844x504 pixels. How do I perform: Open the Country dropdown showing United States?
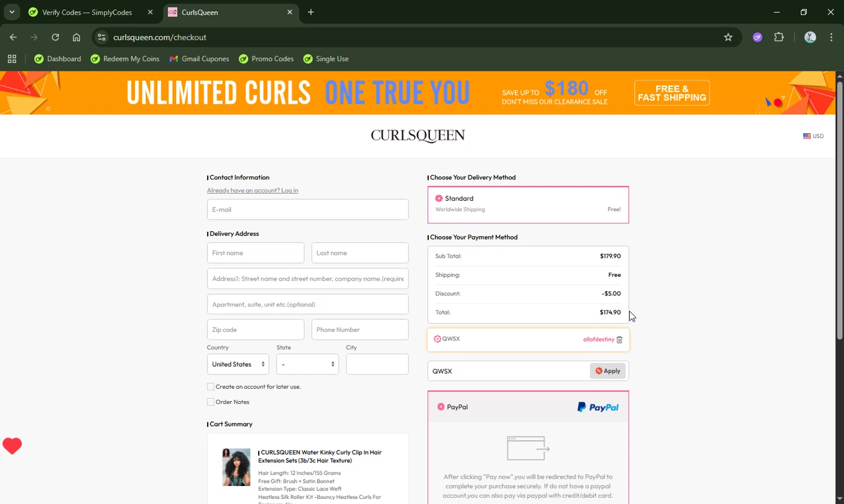(238, 364)
